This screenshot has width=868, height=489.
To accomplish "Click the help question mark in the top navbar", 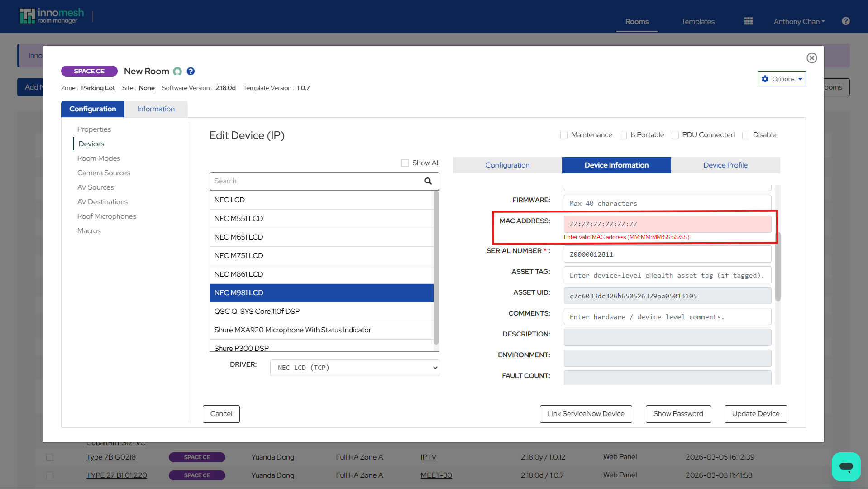I will [x=845, y=21].
